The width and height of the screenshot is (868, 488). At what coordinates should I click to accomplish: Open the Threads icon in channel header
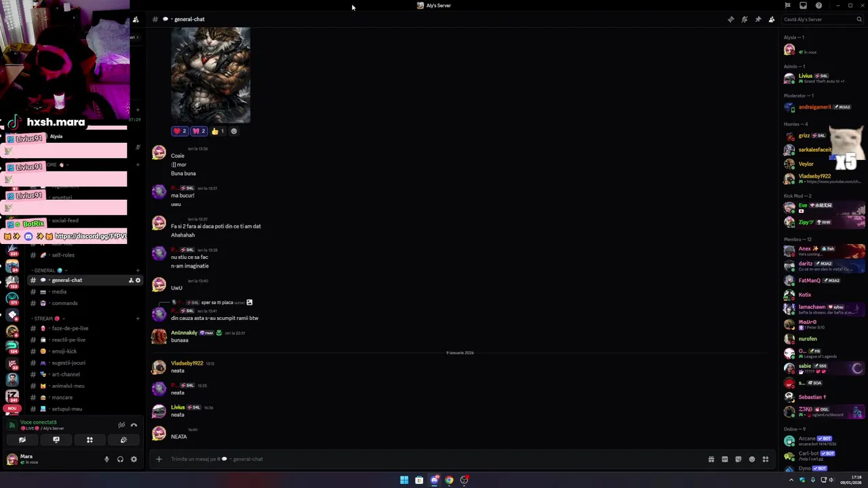[x=731, y=19]
